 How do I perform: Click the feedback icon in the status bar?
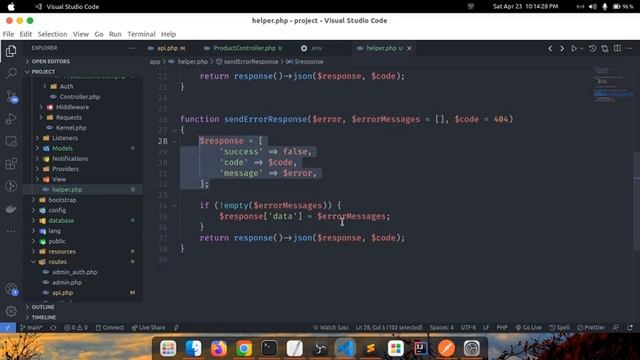click(616, 327)
